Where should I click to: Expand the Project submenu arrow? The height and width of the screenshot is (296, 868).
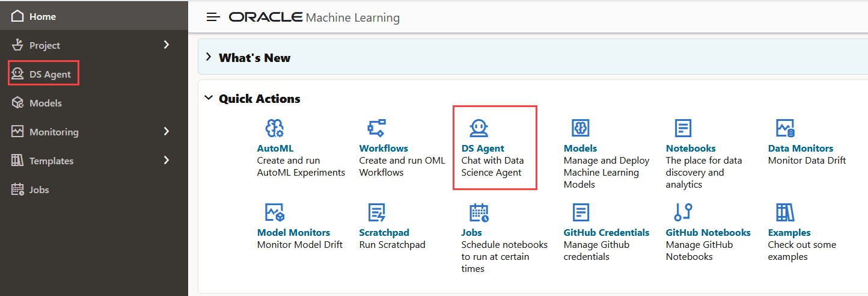[167, 45]
